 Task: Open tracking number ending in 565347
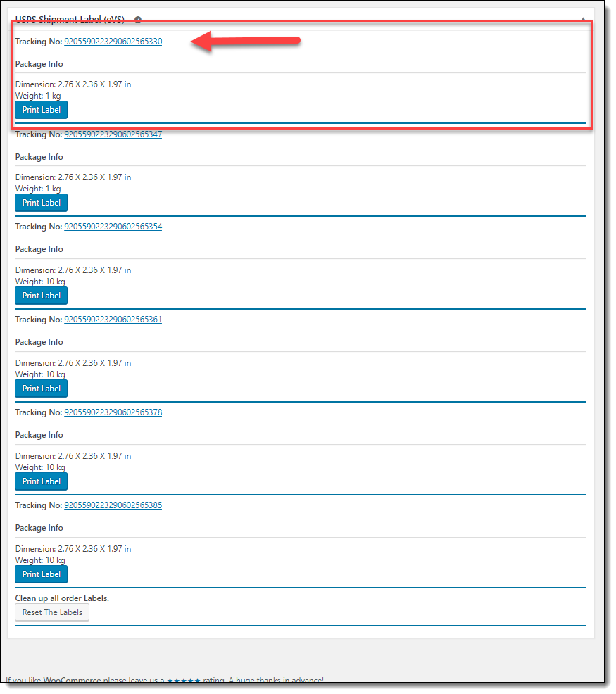(113, 134)
